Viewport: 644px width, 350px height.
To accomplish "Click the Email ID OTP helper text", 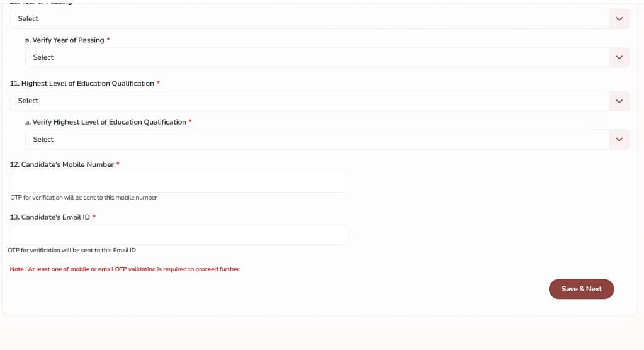I will point(72,250).
